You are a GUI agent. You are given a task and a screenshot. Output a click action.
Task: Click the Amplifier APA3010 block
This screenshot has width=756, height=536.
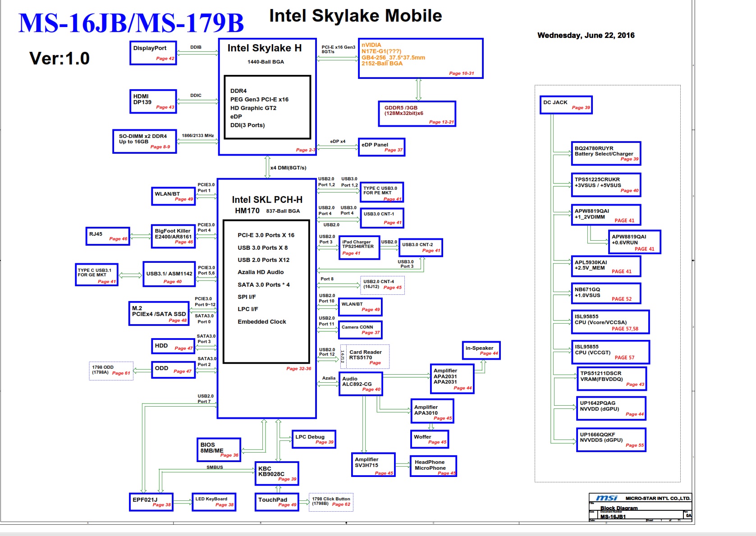click(432, 411)
